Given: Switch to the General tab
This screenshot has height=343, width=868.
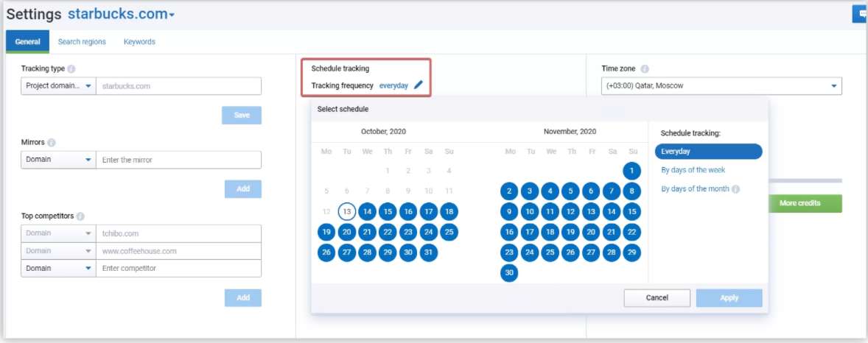Looking at the screenshot, I should (x=28, y=41).
